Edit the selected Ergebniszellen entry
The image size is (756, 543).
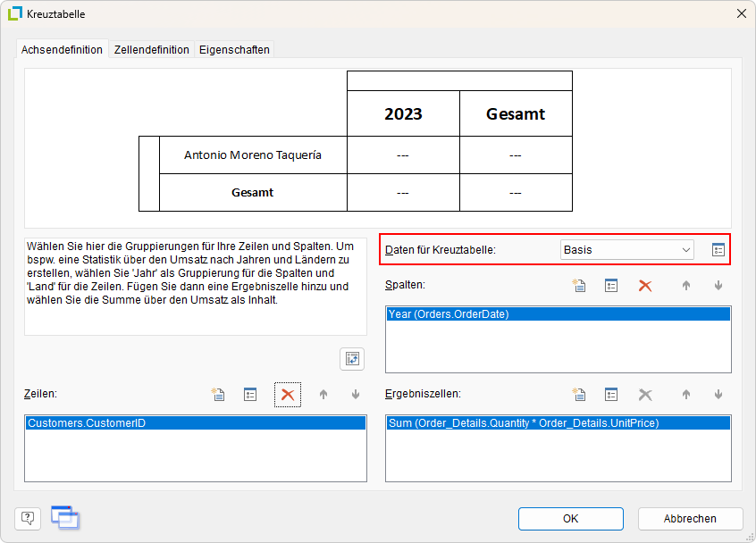(x=611, y=395)
